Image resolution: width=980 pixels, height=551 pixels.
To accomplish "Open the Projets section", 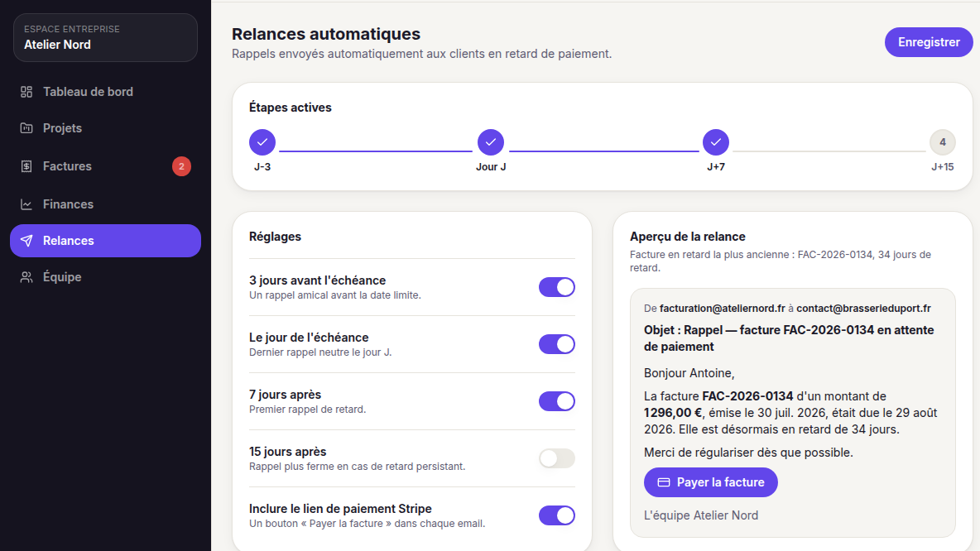I will 106,128.
